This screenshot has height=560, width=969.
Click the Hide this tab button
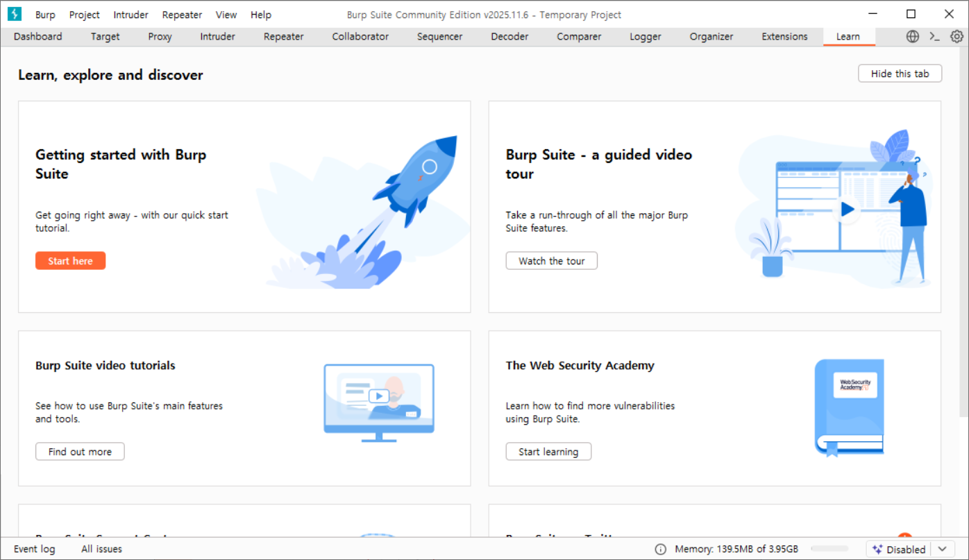tap(900, 74)
